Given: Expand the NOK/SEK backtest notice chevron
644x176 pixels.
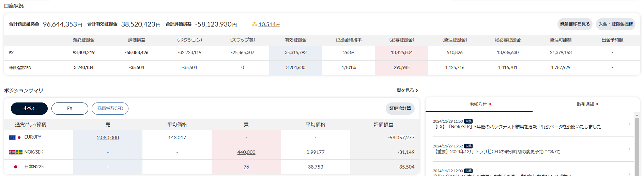Looking at the screenshot, I should coord(629,124).
